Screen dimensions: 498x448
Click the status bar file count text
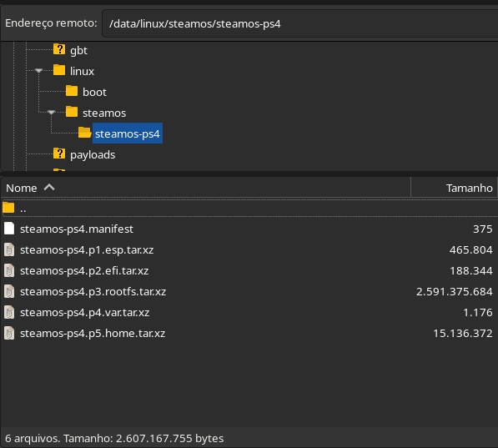pos(114,439)
